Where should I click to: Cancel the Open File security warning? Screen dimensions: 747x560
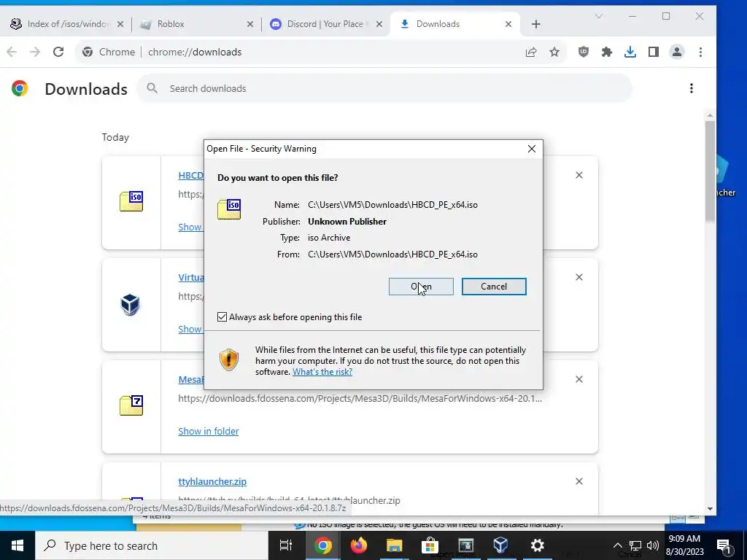pyautogui.click(x=494, y=286)
